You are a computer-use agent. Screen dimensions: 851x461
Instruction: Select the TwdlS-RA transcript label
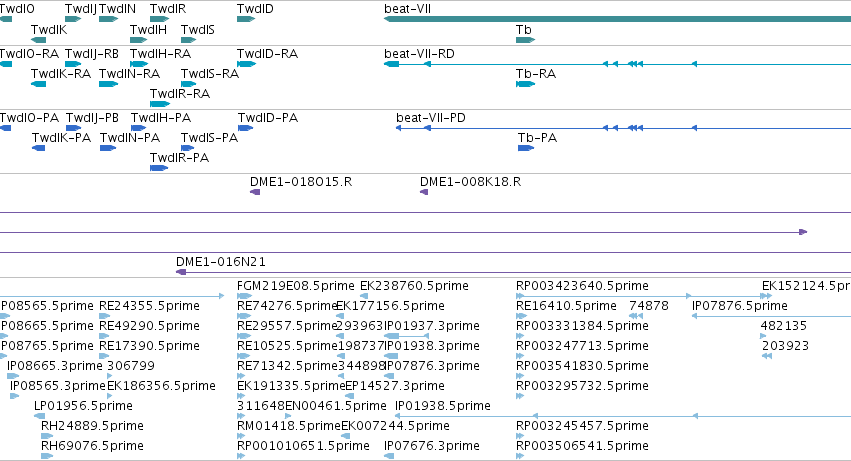[210, 74]
